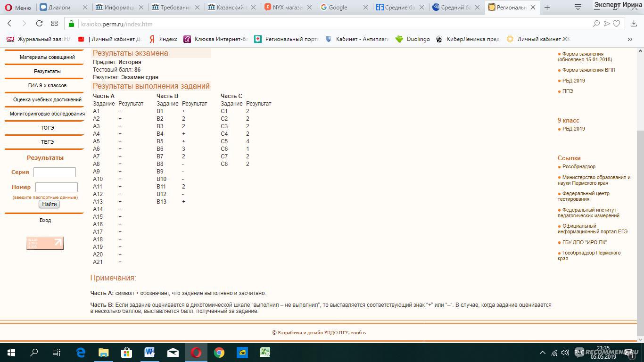Open Журнальный зал bookmark

click(39, 39)
